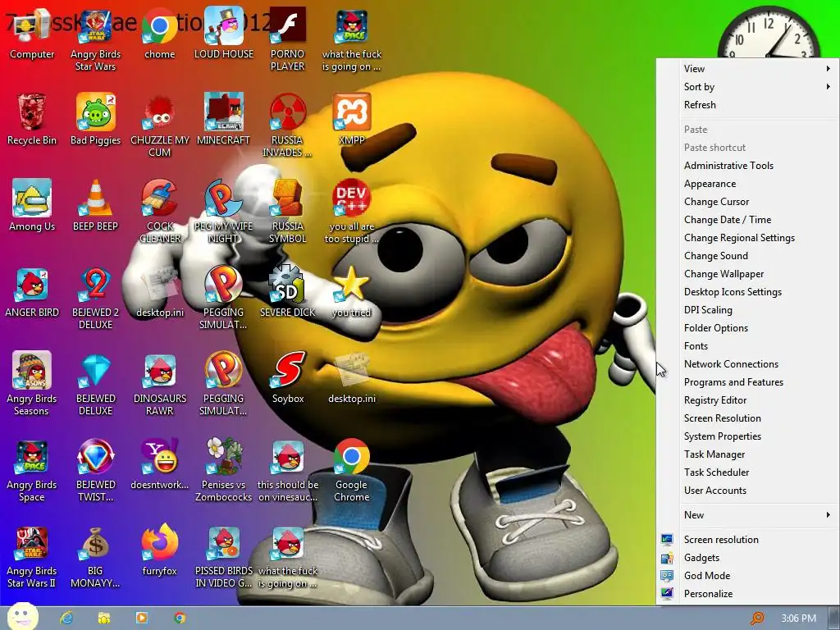The width and height of the screenshot is (840, 630).
Task: Choose Programs and Features
Action: point(748,382)
